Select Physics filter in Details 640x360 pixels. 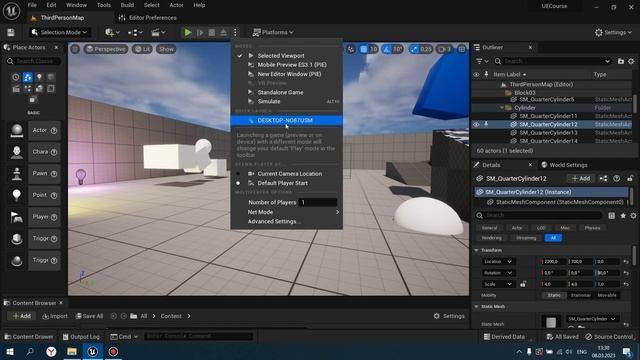tap(592, 228)
